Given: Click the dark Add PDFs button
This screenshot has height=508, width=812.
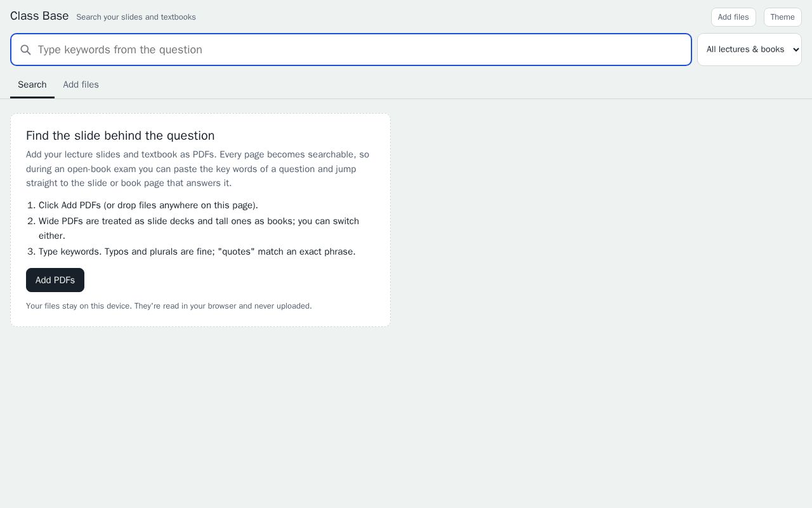Looking at the screenshot, I should [x=55, y=280].
